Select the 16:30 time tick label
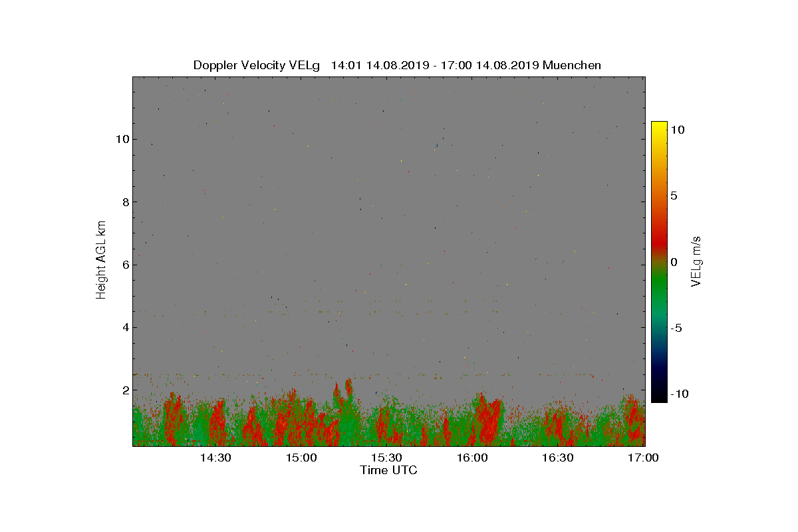The width and height of the screenshot is (798, 532). [557, 458]
